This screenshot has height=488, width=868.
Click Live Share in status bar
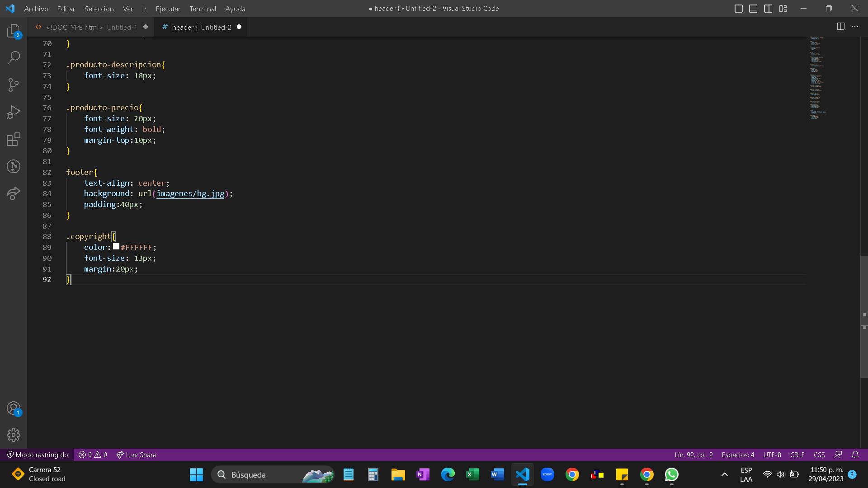tap(136, 455)
